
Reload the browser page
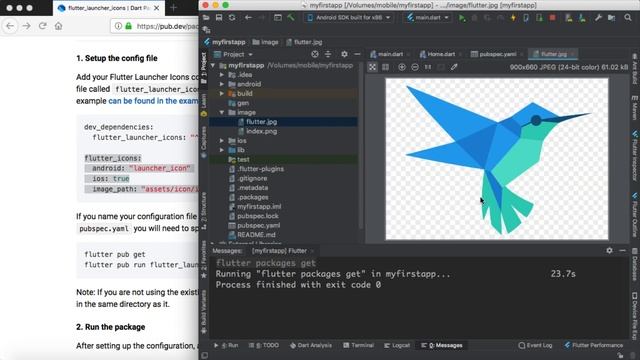[42, 26]
